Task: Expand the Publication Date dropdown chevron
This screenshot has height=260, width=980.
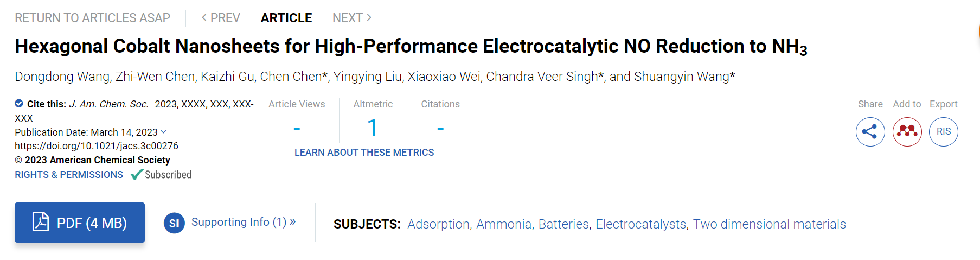Action: pyautogui.click(x=164, y=132)
